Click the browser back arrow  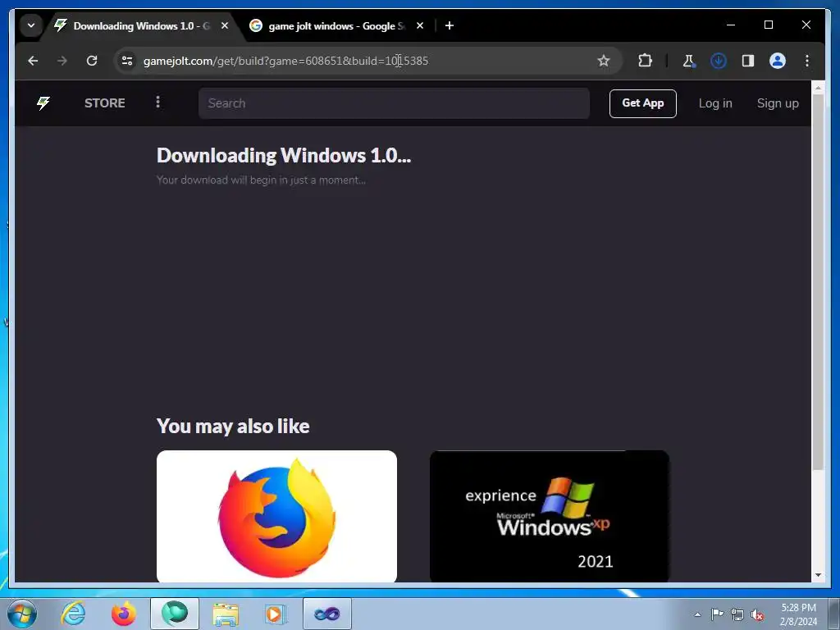[33, 61]
